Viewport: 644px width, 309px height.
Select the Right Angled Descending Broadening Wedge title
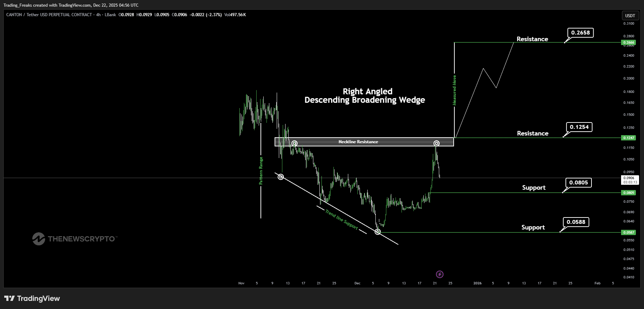(365, 96)
